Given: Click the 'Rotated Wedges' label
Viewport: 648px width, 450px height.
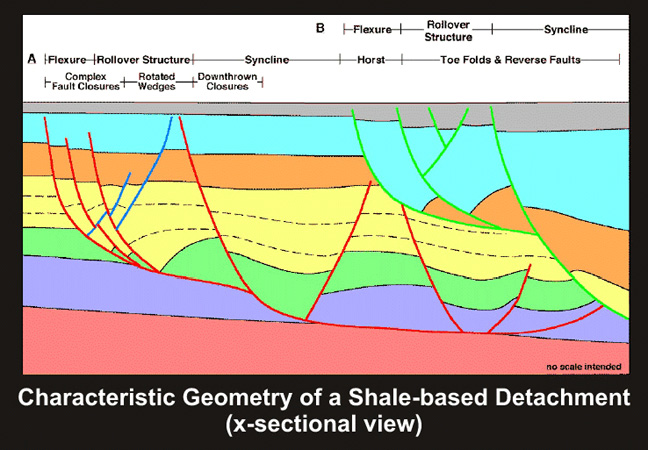Looking at the screenshot, I should pyautogui.click(x=157, y=81).
